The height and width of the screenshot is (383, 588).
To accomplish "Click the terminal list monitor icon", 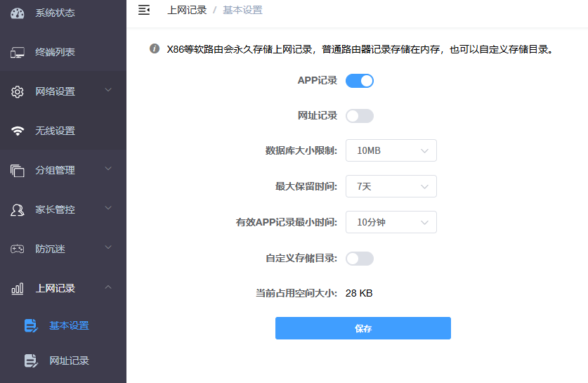I will (x=18, y=52).
